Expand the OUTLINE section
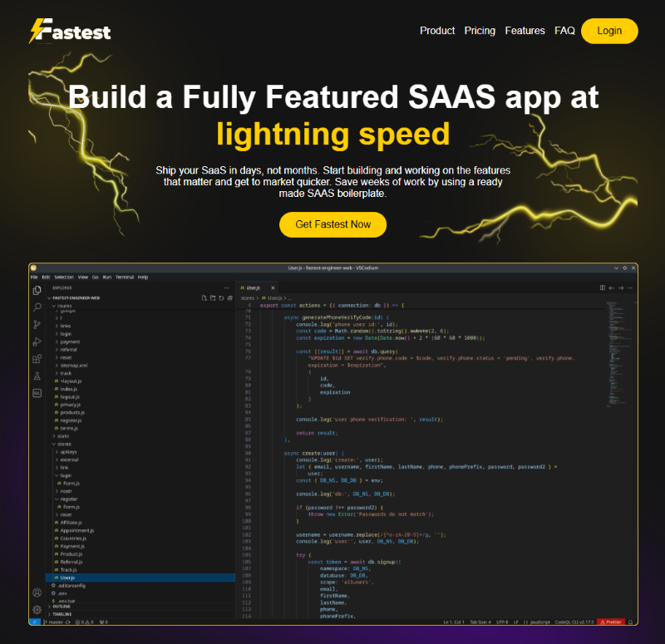 pyautogui.click(x=61, y=607)
